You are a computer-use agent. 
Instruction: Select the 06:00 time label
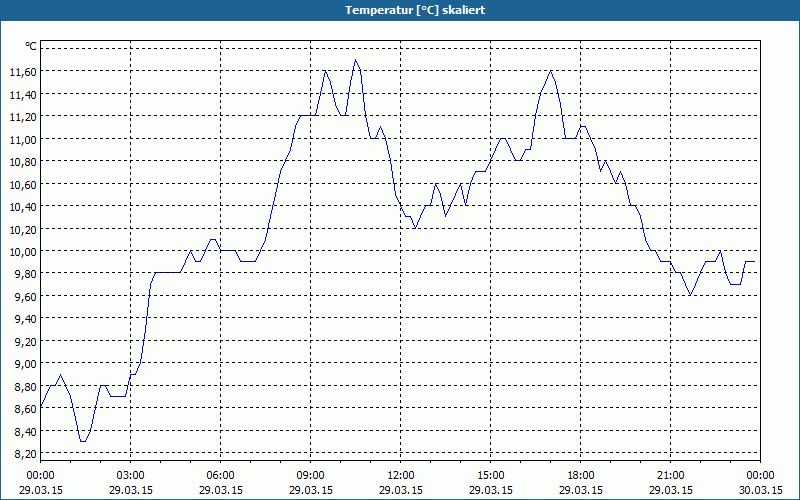pyautogui.click(x=220, y=476)
